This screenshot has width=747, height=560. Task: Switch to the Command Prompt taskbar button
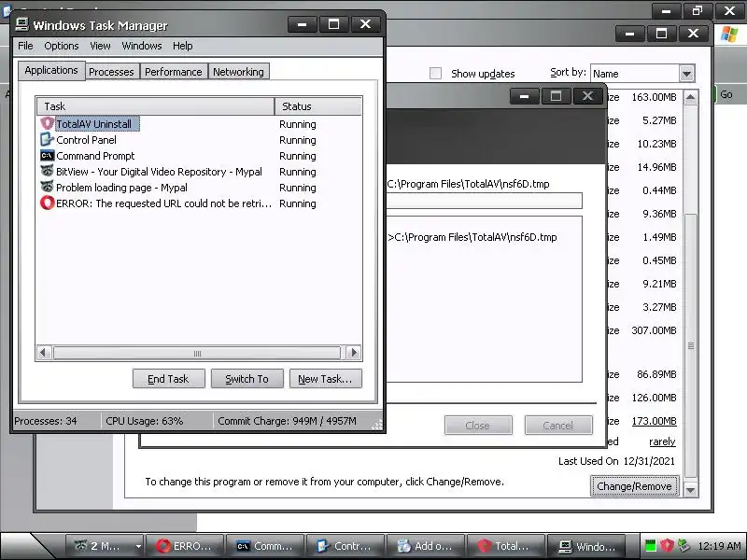[265, 546]
